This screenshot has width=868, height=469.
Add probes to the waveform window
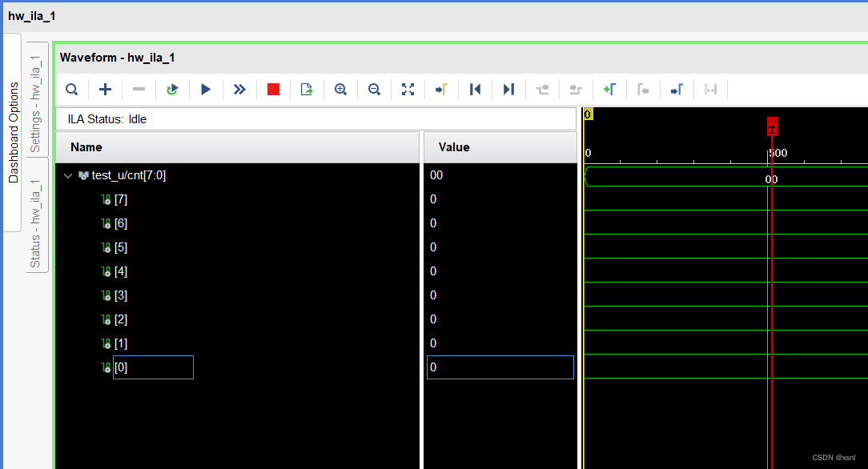(x=105, y=89)
